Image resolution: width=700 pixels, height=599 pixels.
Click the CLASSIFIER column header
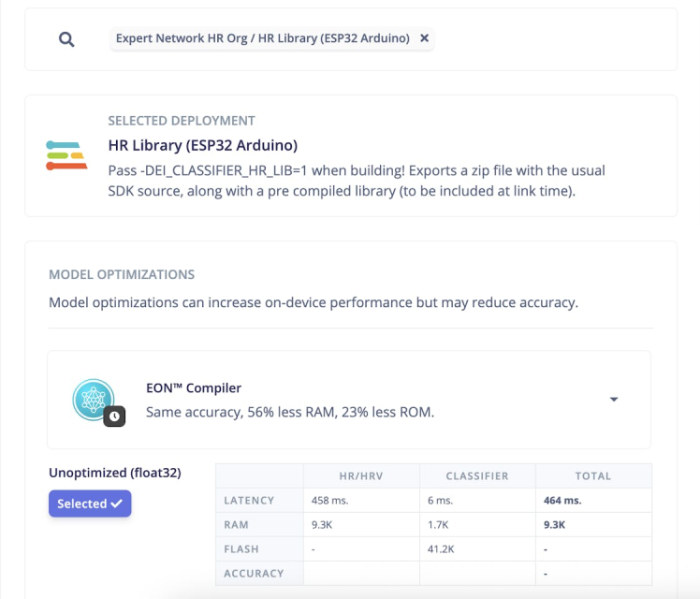477,475
